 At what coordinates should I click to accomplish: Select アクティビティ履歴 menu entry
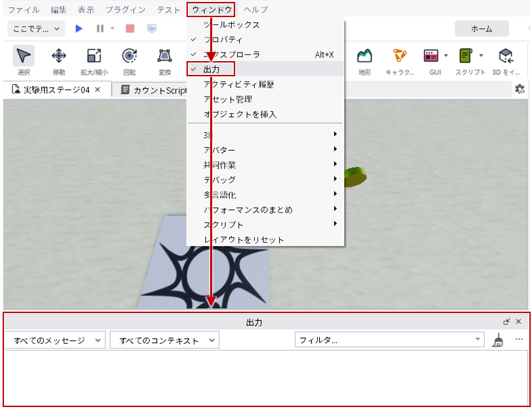point(265,84)
